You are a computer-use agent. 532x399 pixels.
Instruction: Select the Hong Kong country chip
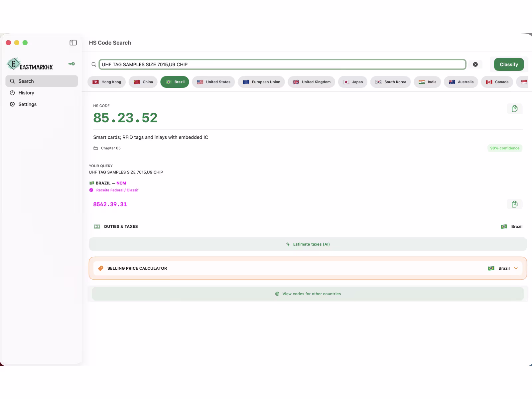(107, 82)
